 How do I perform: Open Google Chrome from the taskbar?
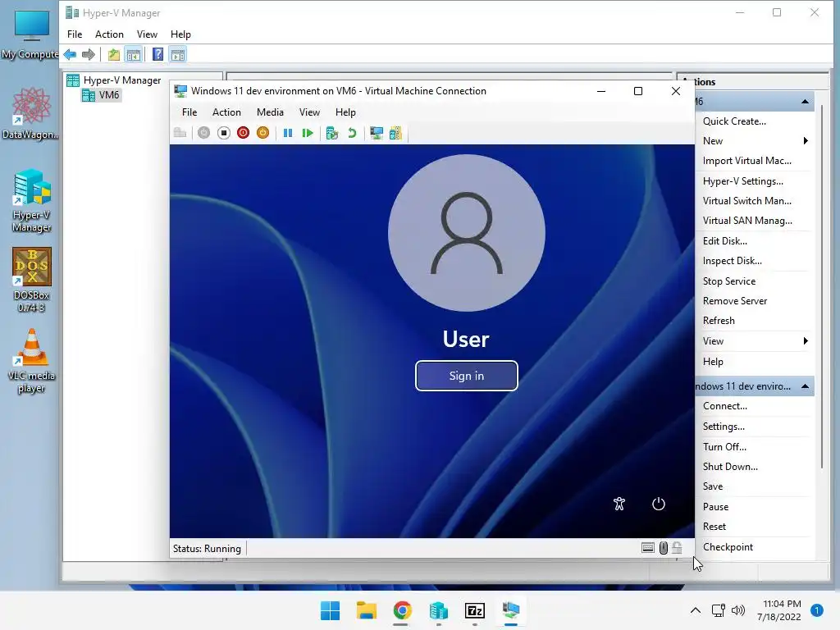(x=402, y=610)
